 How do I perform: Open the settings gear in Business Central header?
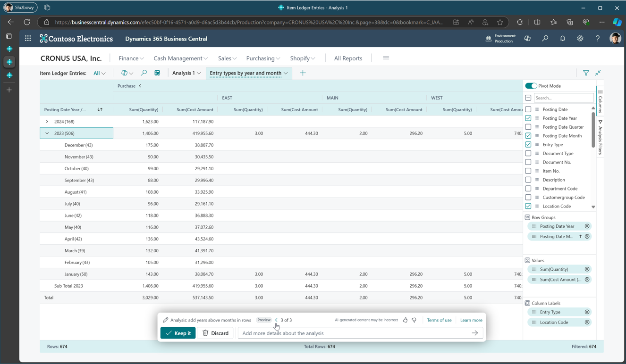point(580,39)
